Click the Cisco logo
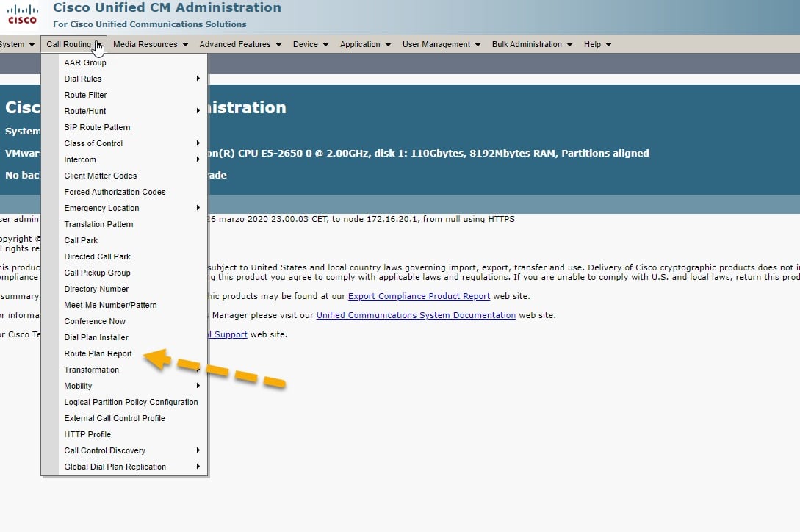This screenshot has height=532, width=800. tap(22, 14)
